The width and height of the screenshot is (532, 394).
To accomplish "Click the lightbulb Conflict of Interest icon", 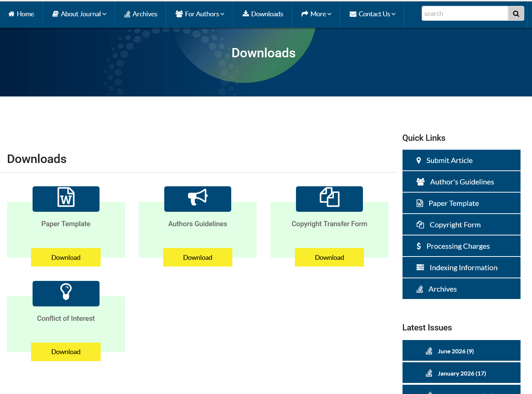I will 66,292.
